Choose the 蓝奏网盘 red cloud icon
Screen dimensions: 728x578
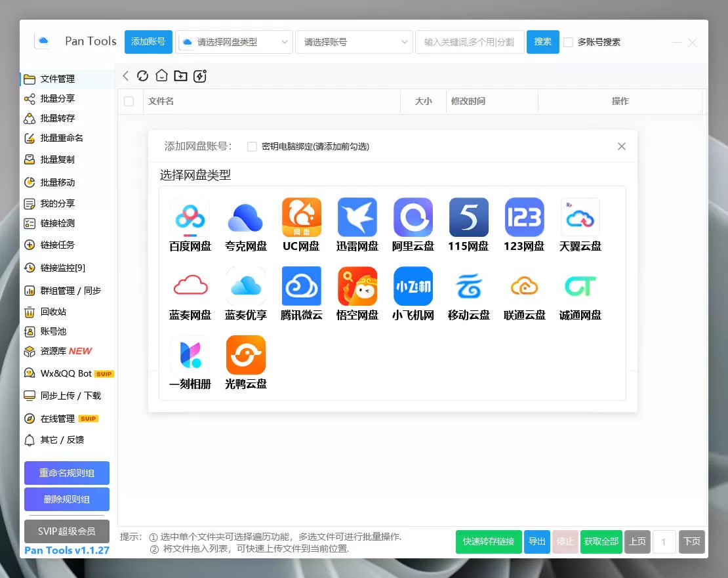pyautogui.click(x=190, y=286)
